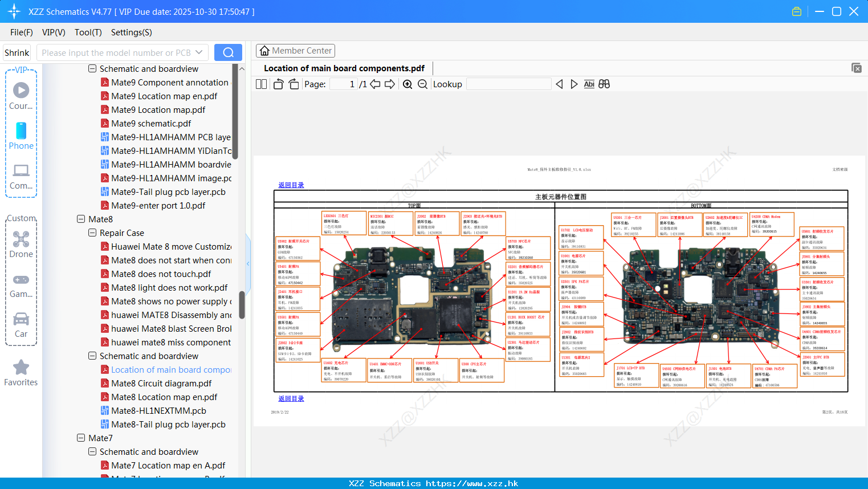Open the VIP(V) menu
The height and width of the screenshot is (489, 868).
pyautogui.click(x=54, y=32)
